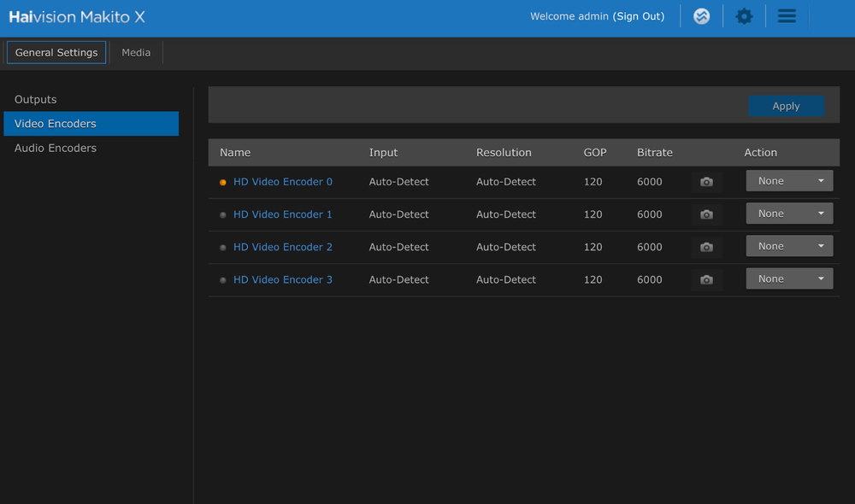Open the settings gear icon

[x=744, y=16]
